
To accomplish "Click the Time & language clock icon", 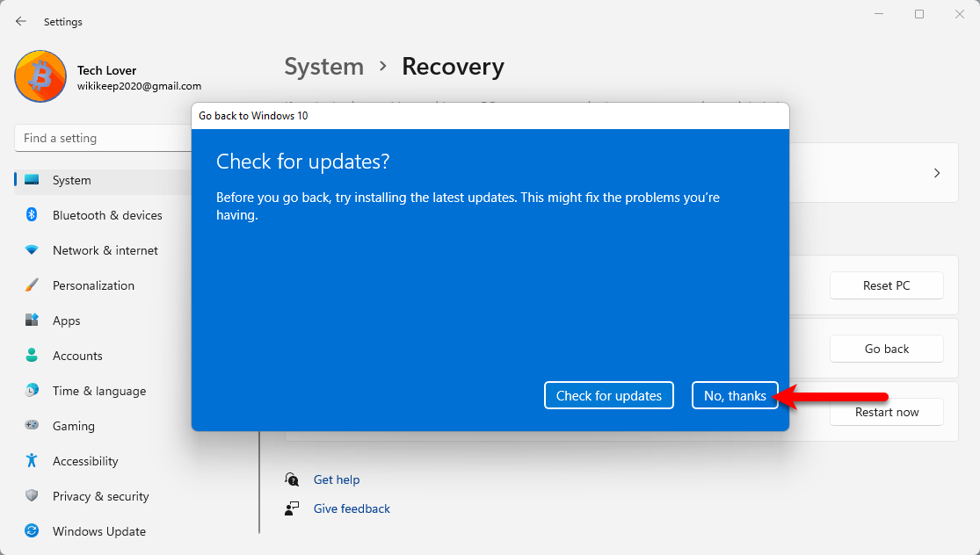I will (32, 390).
